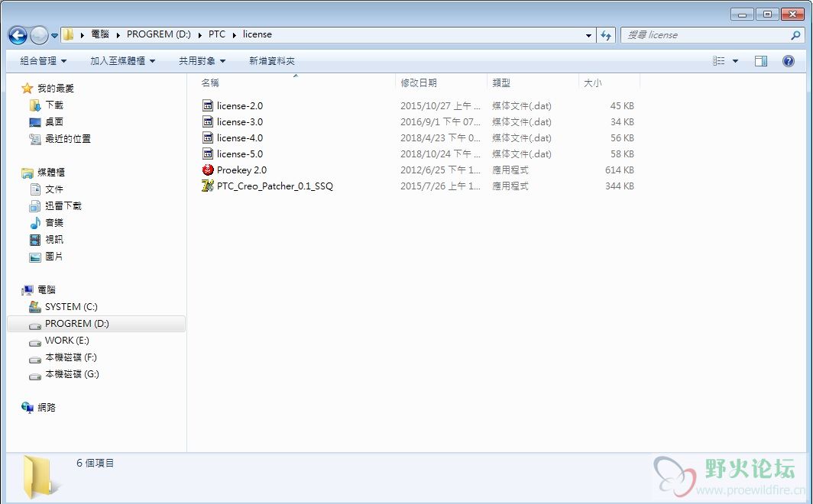This screenshot has height=504, width=813.
Task: Click the license breadcrumb segment
Action: [x=258, y=34]
